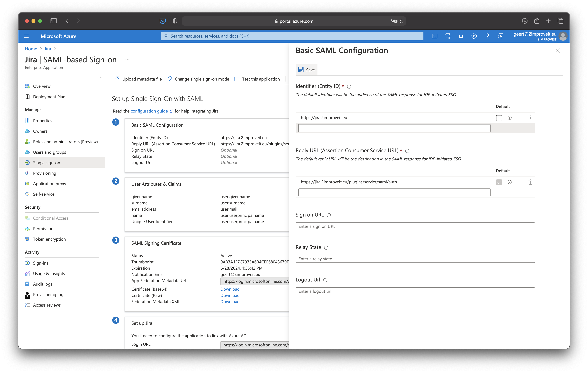Screen dimensions: 588x373
Task: Show info tooltip for Identifier (Entity ID)
Action: [349, 86]
